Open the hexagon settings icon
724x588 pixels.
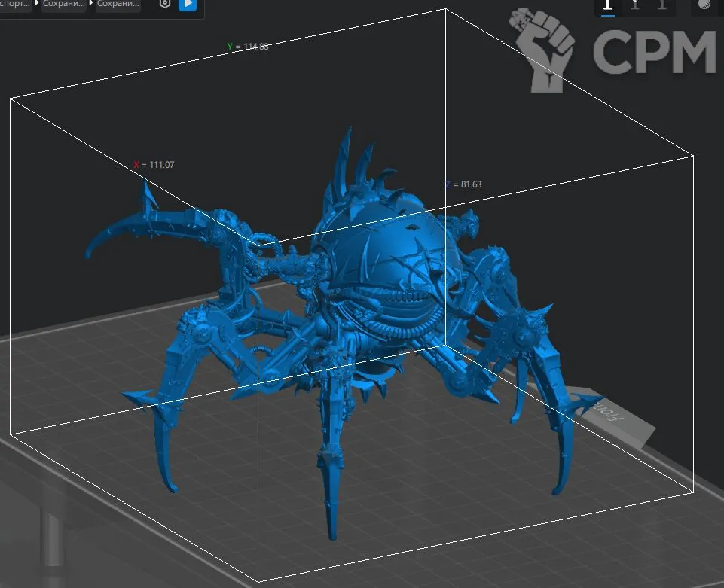pos(166,5)
